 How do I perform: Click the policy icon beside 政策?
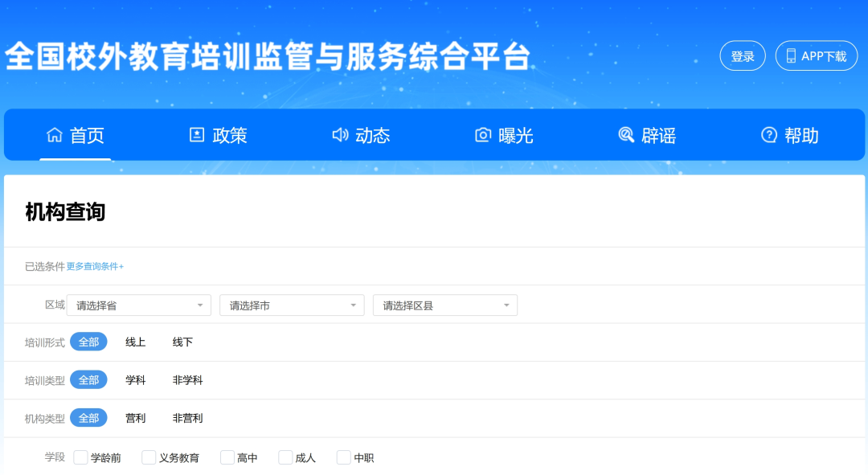(x=197, y=135)
